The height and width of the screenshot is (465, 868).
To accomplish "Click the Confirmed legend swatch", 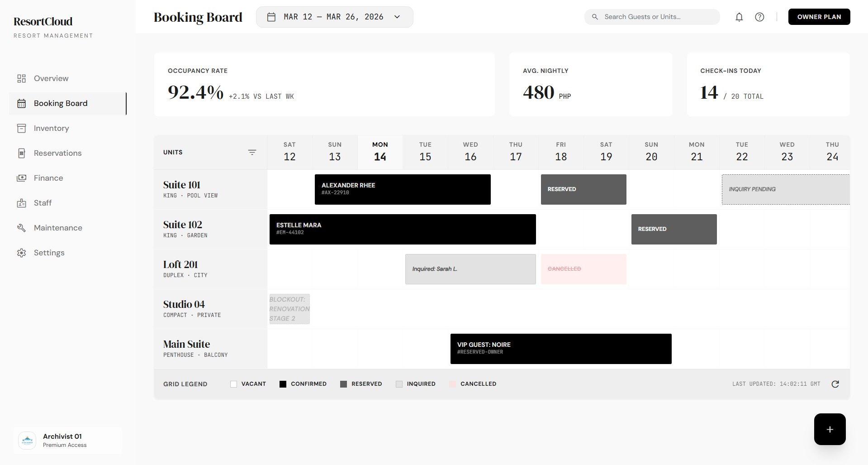I will point(283,384).
